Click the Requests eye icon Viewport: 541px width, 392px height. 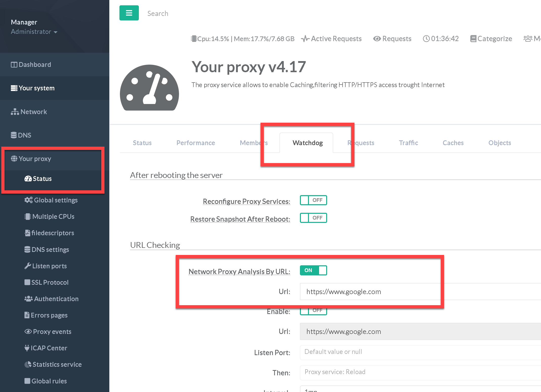tap(377, 39)
